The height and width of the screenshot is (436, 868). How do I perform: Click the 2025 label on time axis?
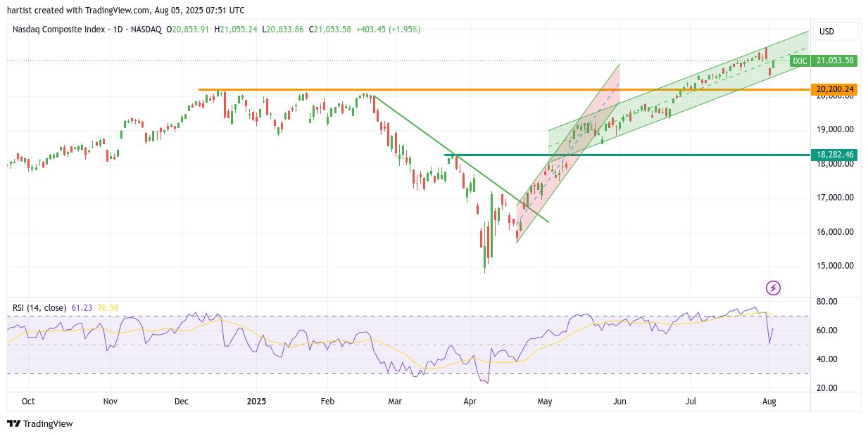256,401
